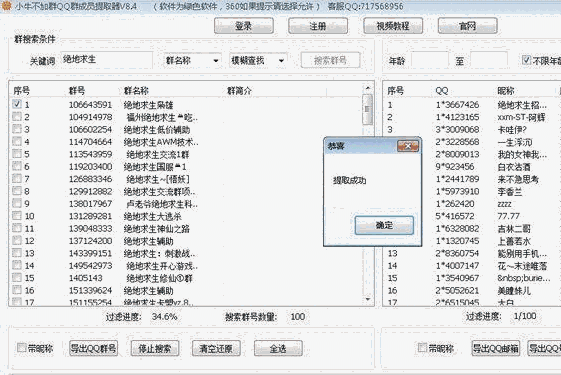Check the box for group row 10
Screen dimensions: 561x375
pos(16,216)
